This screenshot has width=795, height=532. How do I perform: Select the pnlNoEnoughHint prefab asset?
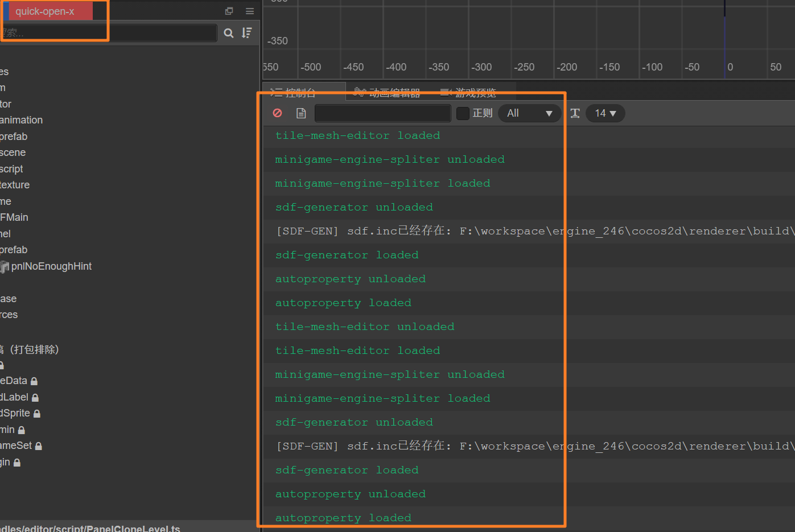(x=51, y=266)
